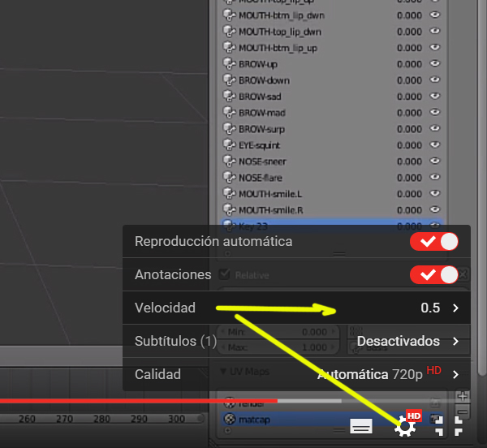Toggle the subtitles button in player bar

361,425
